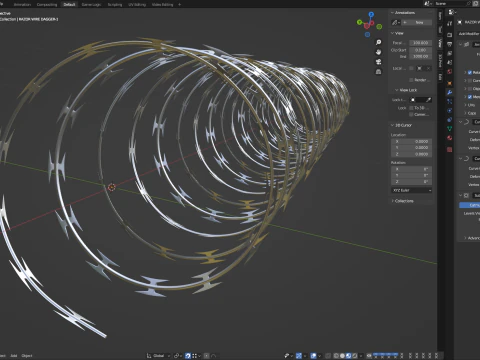Toggle X-ray mode in viewport header
Screen dimensions: 480x360
328,356
